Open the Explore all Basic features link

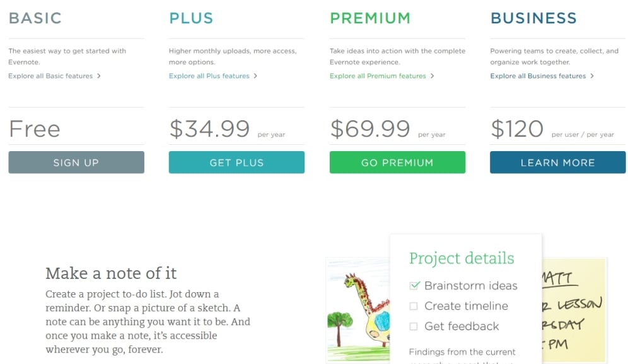click(50, 76)
